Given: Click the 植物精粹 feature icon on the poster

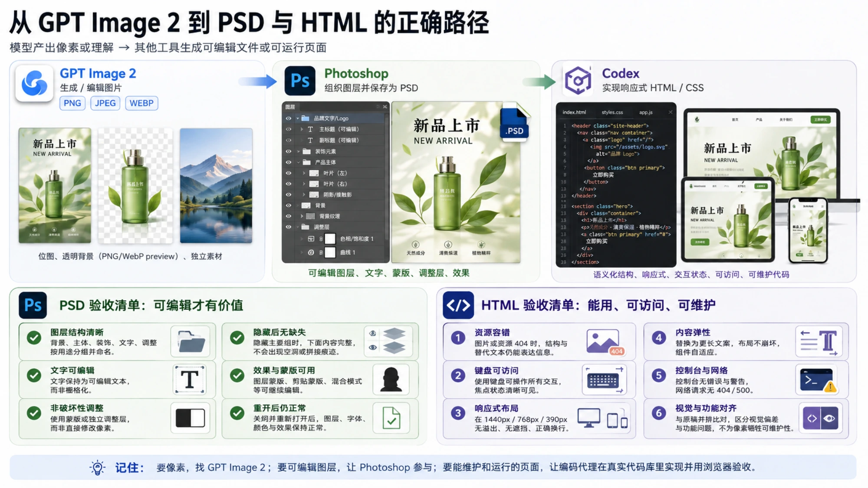Looking at the screenshot, I should click(x=481, y=245).
